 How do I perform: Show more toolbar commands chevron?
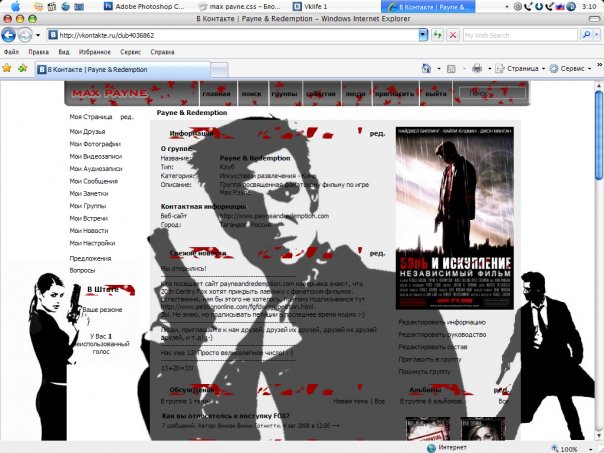599,65
